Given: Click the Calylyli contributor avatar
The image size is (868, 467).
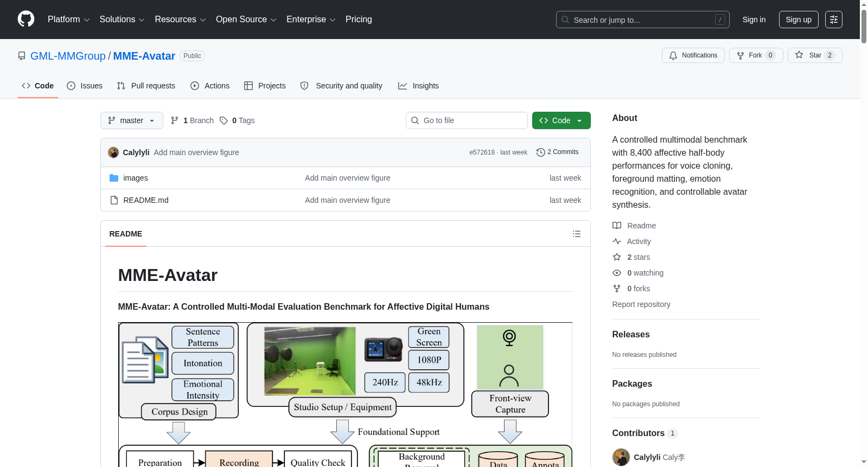Looking at the screenshot, I should point(621,457).
